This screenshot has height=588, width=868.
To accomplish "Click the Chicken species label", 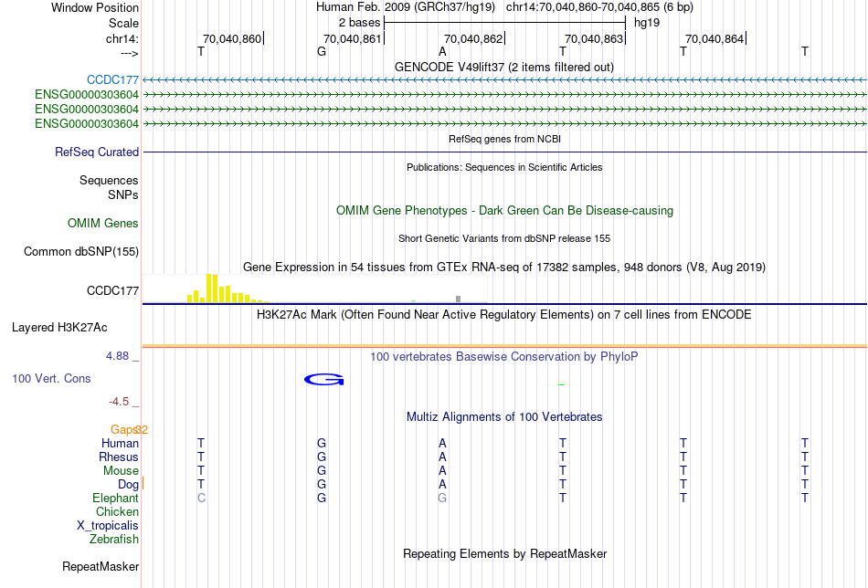I will [117, 512].
